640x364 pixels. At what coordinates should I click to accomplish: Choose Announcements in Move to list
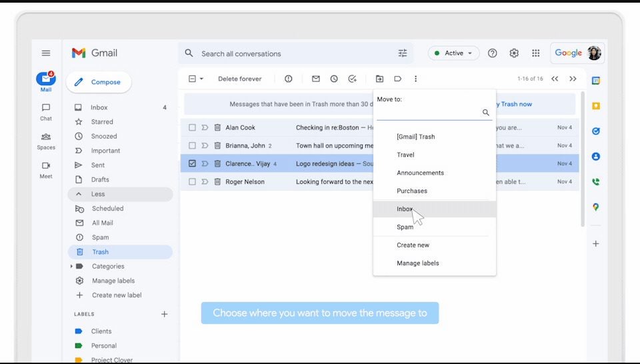(435, 173)
